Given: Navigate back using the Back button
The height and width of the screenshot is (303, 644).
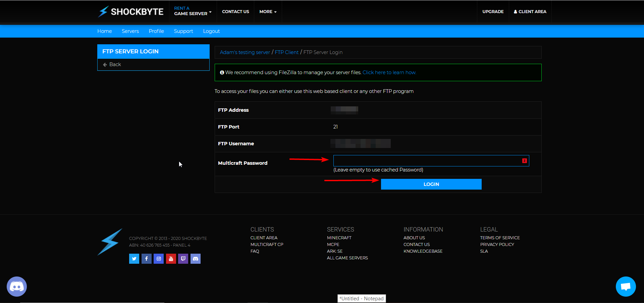Looking at the screenshot, I should 115,64.
